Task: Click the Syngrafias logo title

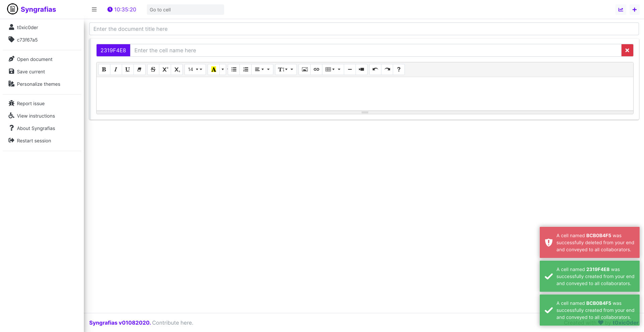Action: (32, 9)
